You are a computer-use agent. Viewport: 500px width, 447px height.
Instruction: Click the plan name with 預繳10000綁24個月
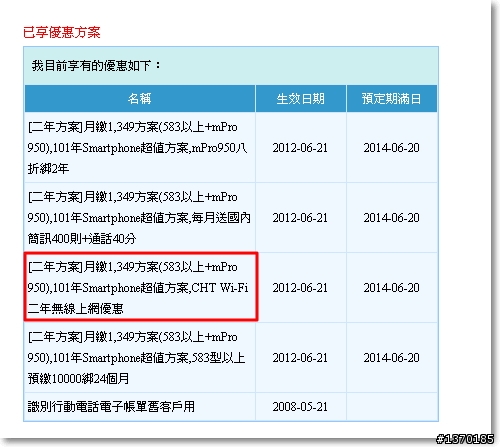[136, 358]
